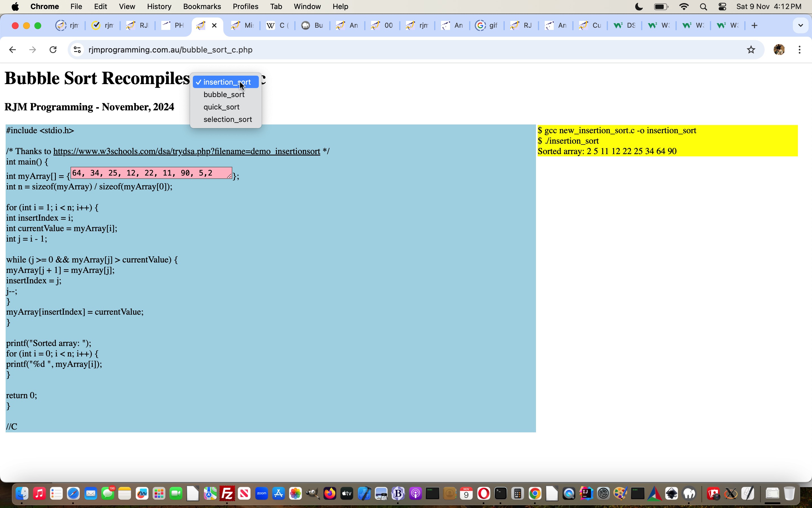Image resolution: width=812 pixels, height=508 pixels.
Task: Open Maps from the Dock
Action: tap(210, 494)
